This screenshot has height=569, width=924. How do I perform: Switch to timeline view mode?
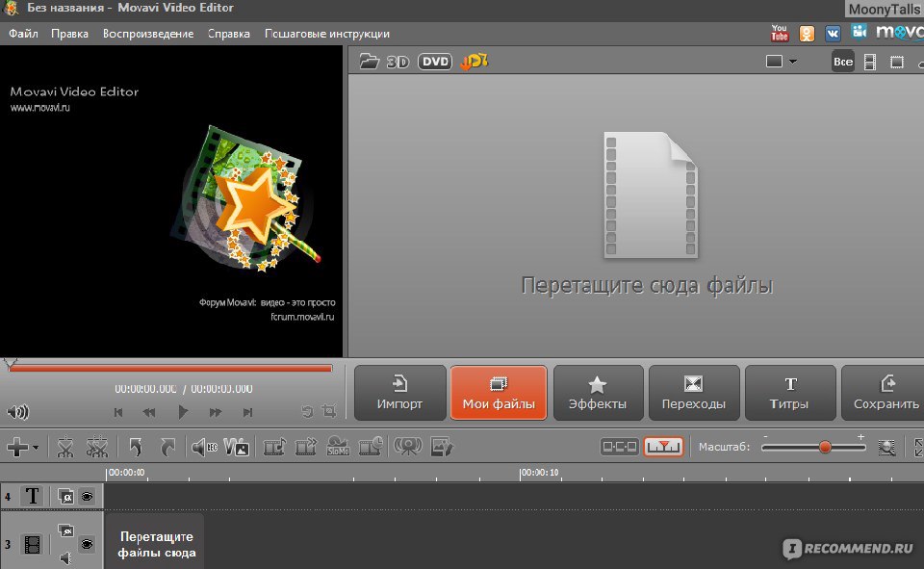pyautogui.click(x=663, y=447)
